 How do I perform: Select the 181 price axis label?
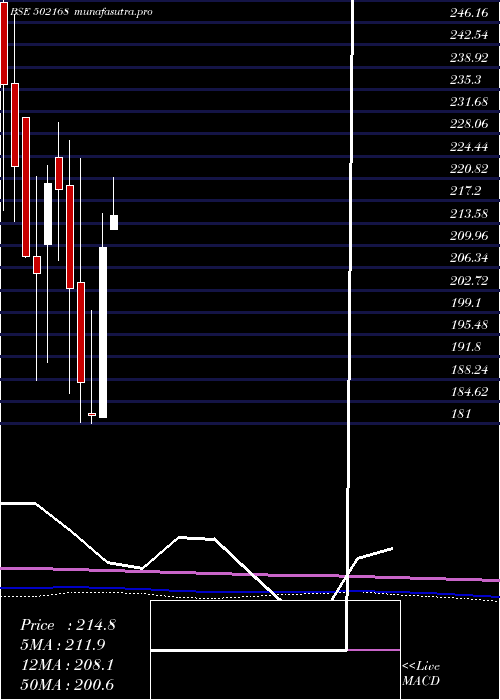point(461,414)
